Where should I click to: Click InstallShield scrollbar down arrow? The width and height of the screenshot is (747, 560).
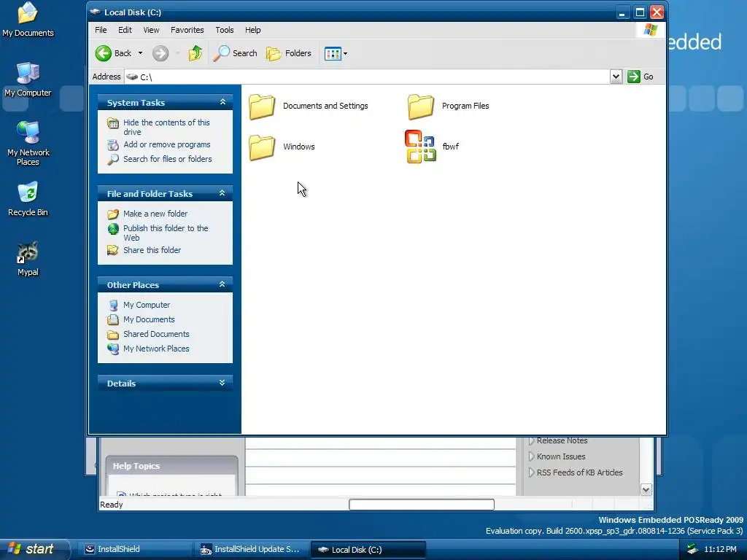(x=646, y=489)
